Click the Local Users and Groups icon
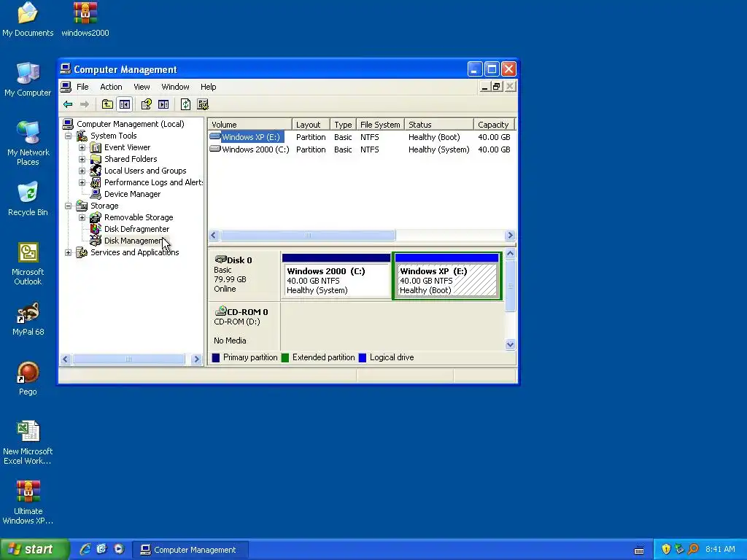This screenshot has width=747, height=560. coord(96,171)
